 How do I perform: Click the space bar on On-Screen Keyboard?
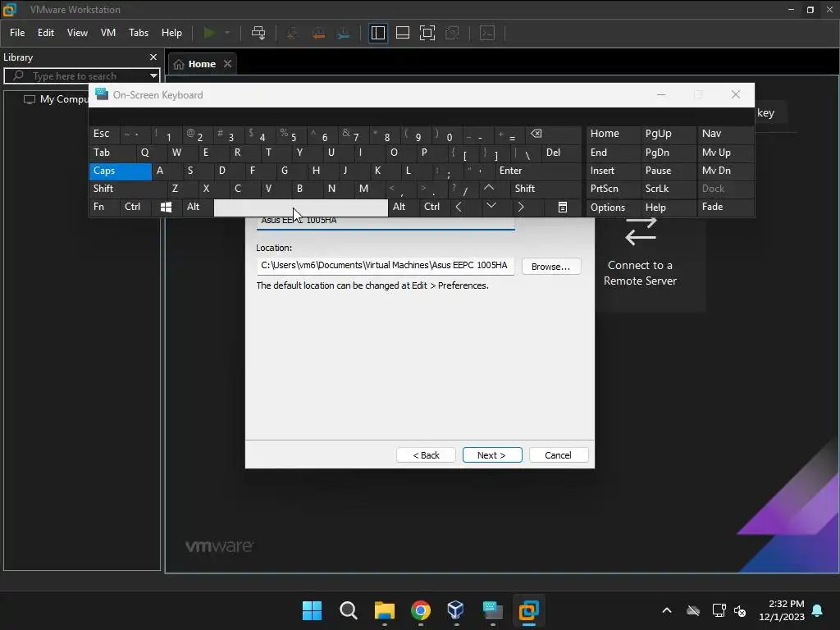pos(300,208)
